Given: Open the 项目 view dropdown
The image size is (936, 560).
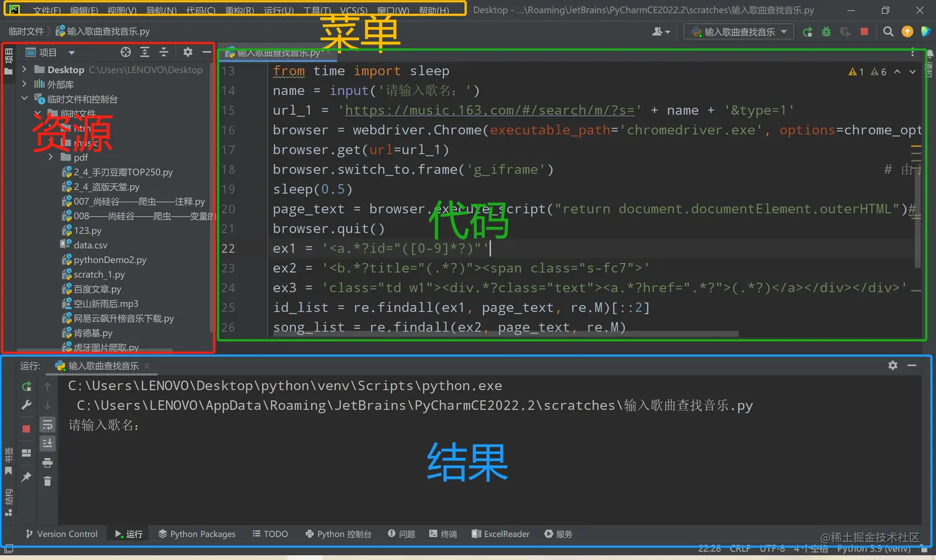Looking at the screenshot, I should (x=50, y=53).
